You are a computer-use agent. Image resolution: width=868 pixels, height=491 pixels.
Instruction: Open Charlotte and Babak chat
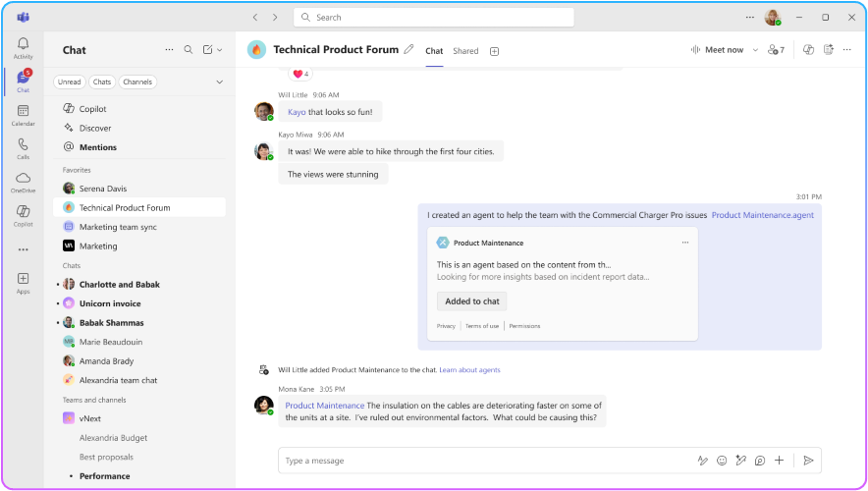click(x=140, y=285)
